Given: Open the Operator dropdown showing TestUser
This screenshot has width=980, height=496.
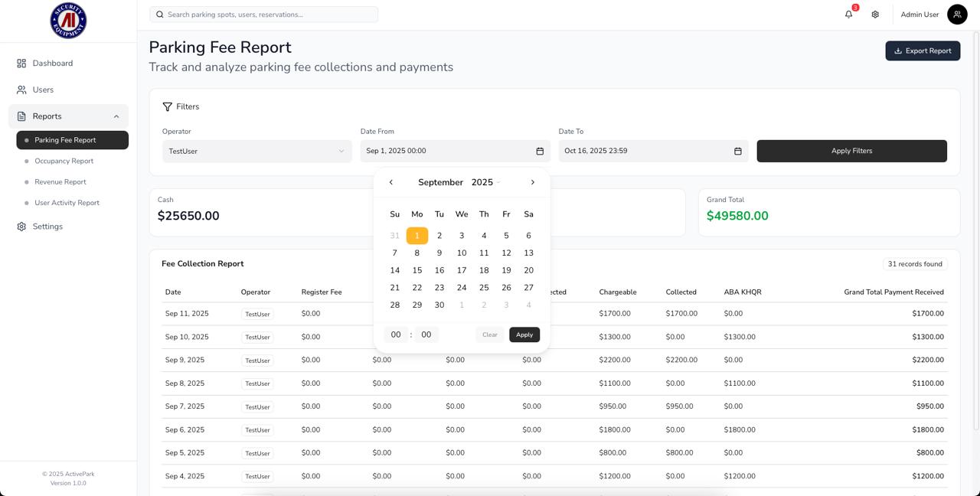Looking at the screenshot, I should coord(256,151).
